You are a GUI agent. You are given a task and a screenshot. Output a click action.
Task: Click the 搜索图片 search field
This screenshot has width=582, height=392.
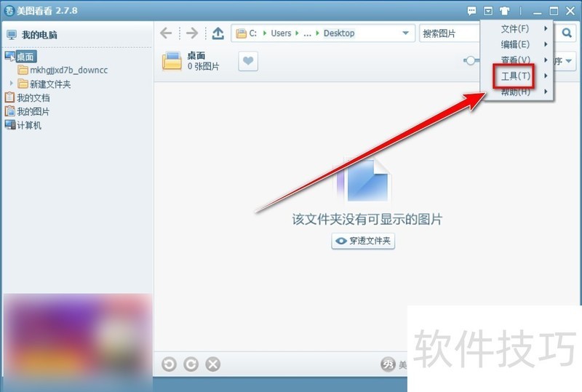(450, 33)
